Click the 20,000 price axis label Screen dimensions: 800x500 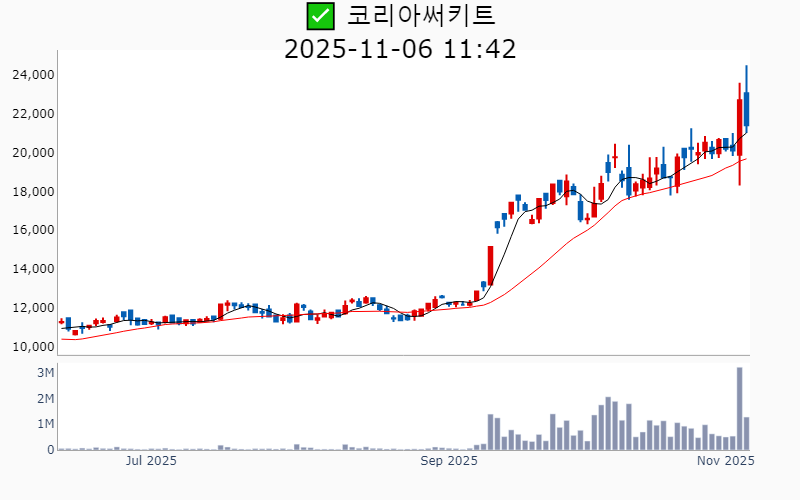click(33, 153)
